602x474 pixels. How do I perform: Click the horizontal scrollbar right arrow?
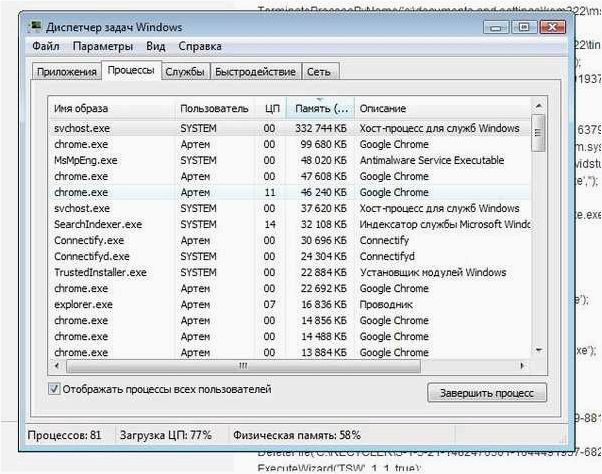point(522,366)
